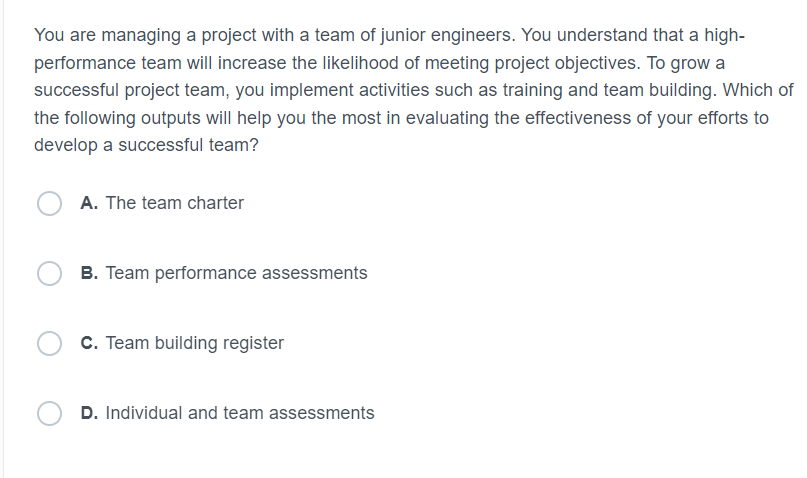Choose the 'Individual and team assessments' label
The image size is (807, 478).
(x=240, y=413)
